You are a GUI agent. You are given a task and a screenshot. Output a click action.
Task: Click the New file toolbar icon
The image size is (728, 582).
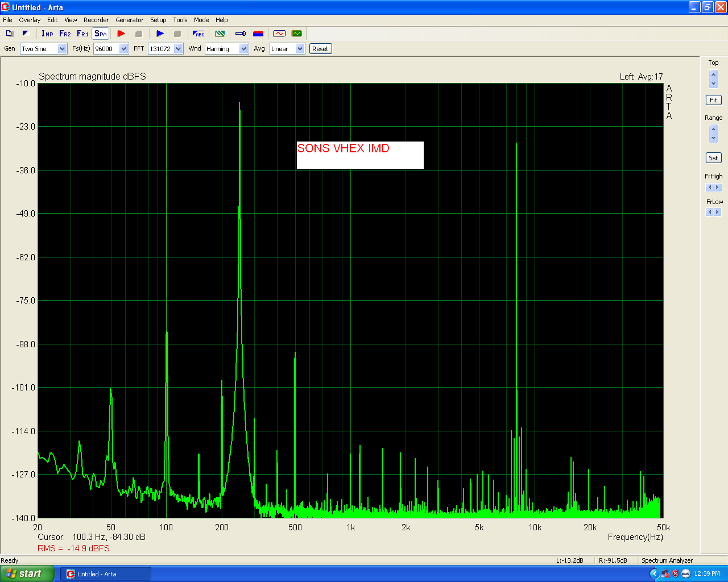pyautogui.click(x=9, y=34)
